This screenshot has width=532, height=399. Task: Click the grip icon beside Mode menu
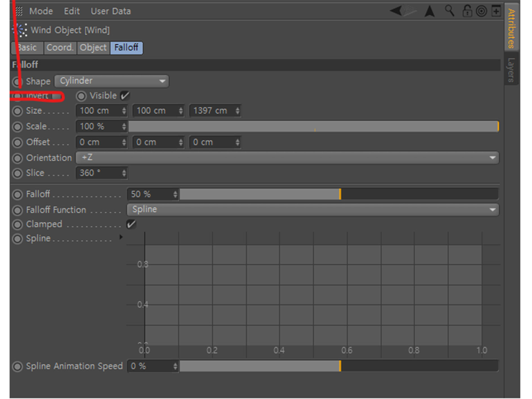coord(19,11)
